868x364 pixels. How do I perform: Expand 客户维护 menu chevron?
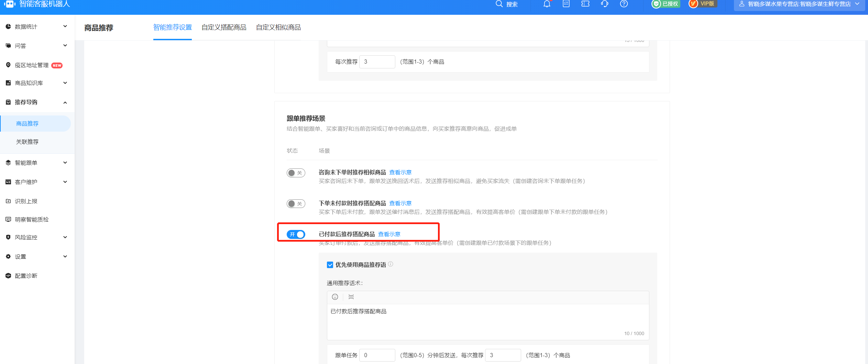[65, 182]
